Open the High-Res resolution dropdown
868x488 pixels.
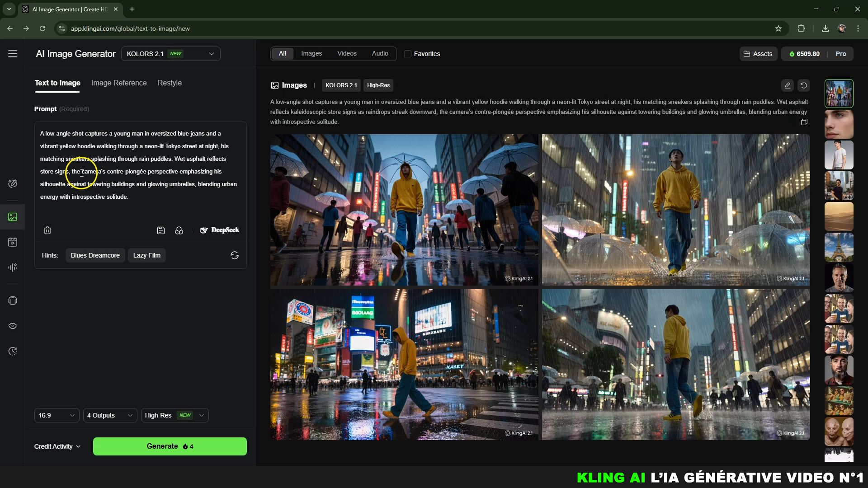(175, 415)
